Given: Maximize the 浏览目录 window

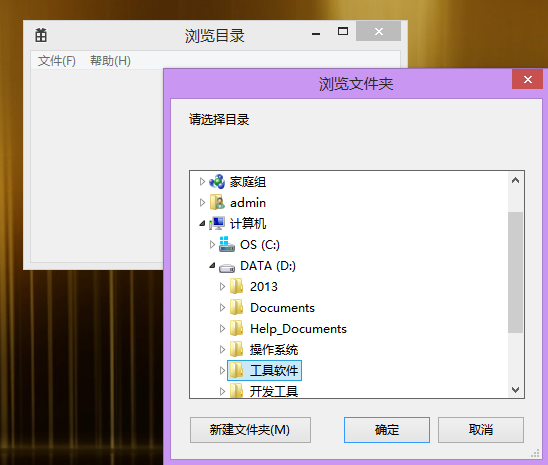Looking at the screenshot, I should [343, 31].
